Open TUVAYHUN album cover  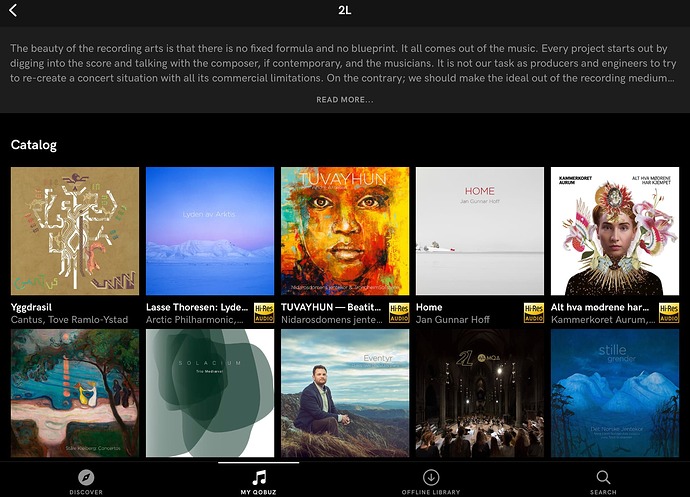click(345, 231)
